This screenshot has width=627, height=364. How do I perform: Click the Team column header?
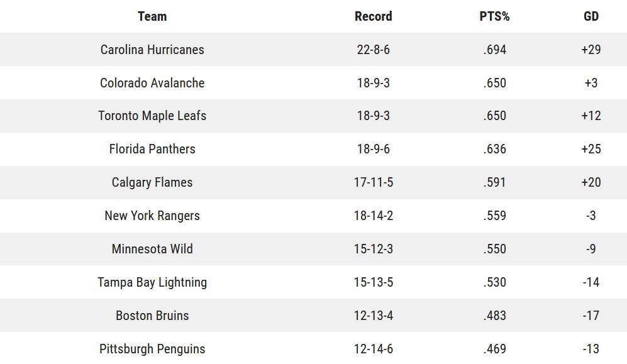tap(152, 16)
